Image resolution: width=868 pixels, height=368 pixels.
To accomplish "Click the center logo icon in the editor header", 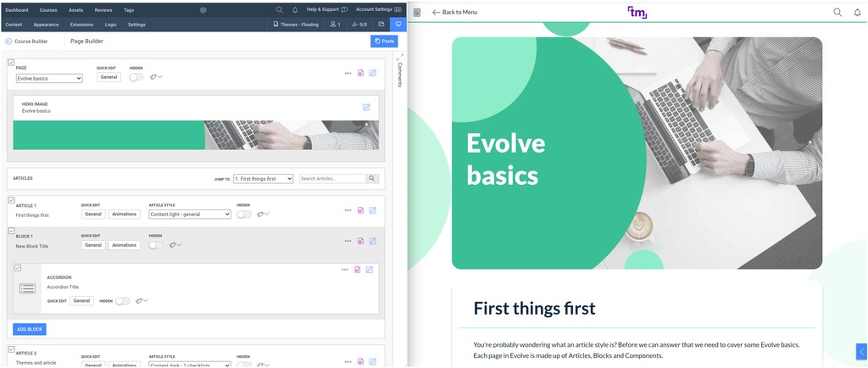I will point(203,10).
